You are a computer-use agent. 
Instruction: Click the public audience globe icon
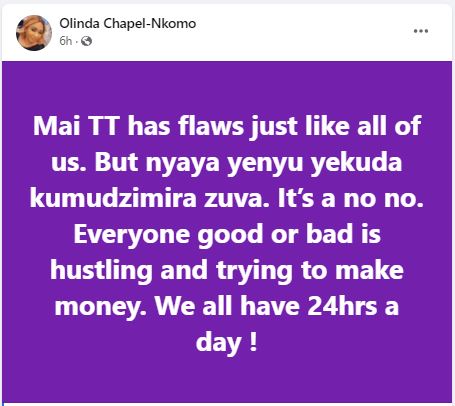coord(86,41)
